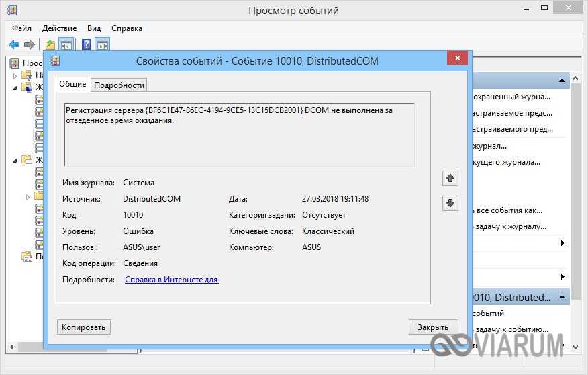Toggle the console tree pane toolbar icon
This screenshot has width=588, height=375.
(x=66, y=45)
